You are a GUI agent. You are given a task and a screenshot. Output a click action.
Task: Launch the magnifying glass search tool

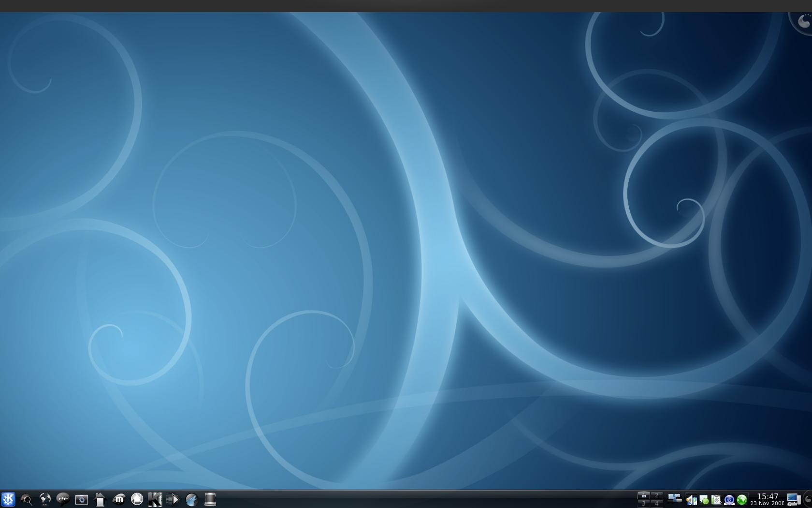tap(27, 499)
